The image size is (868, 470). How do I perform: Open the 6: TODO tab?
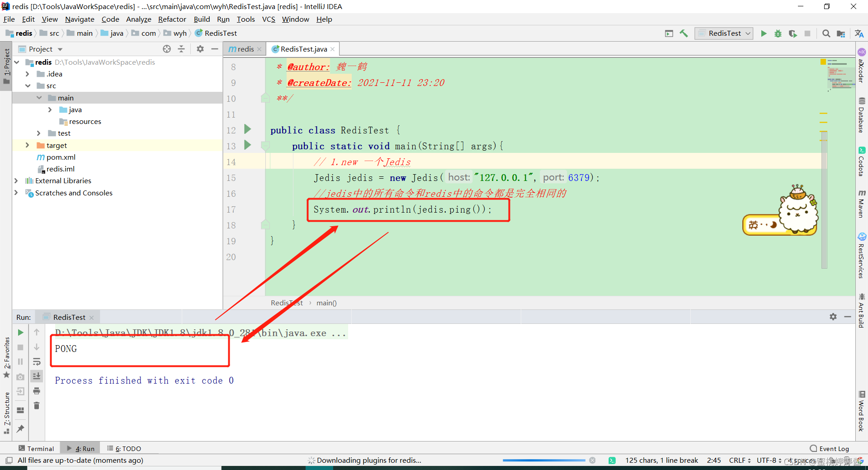tap(124, 448)
